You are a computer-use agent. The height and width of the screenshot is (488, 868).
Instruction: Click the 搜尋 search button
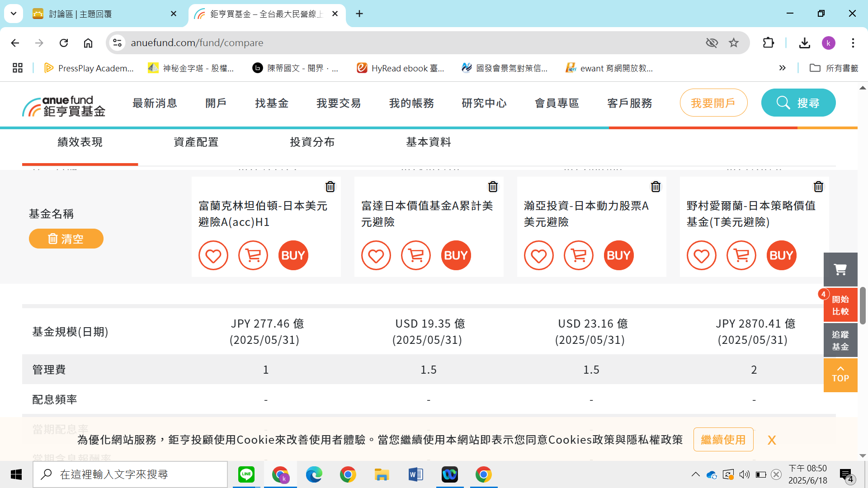[x=798, y=103]
